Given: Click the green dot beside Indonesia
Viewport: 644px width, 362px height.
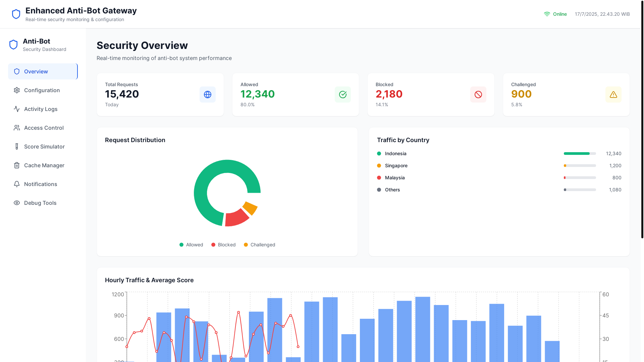Looking at the screenshot, I should (x=379, y=154).
